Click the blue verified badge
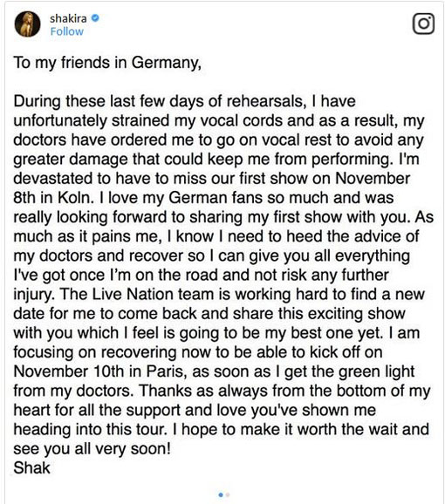This screenshot has width=445, height=504. point(95,18)
